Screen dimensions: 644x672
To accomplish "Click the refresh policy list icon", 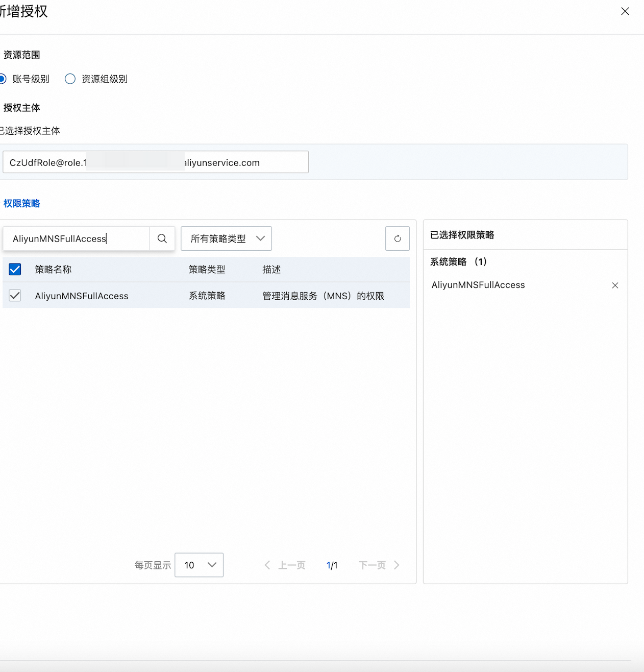I will (397, 238).
